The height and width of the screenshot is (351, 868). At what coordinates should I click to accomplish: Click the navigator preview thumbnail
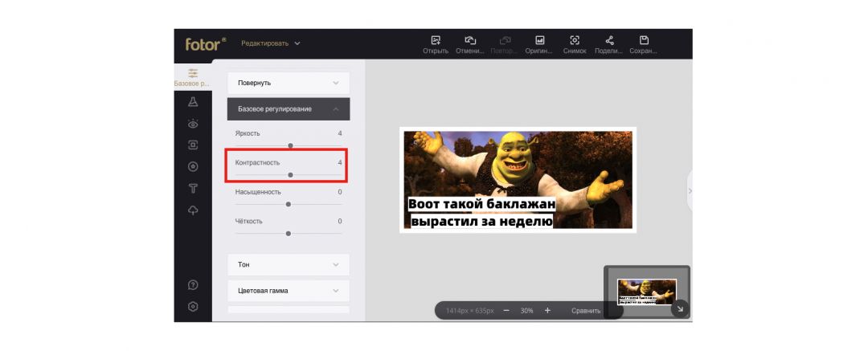646,292
